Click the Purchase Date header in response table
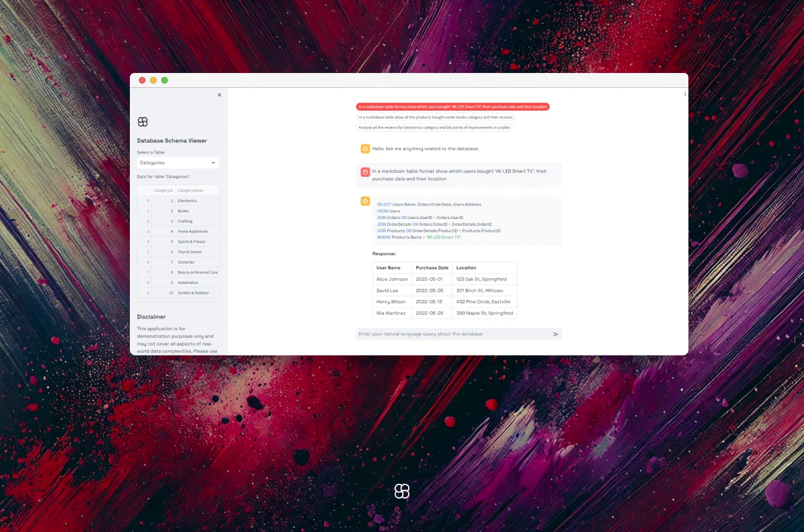 point(432,268)
